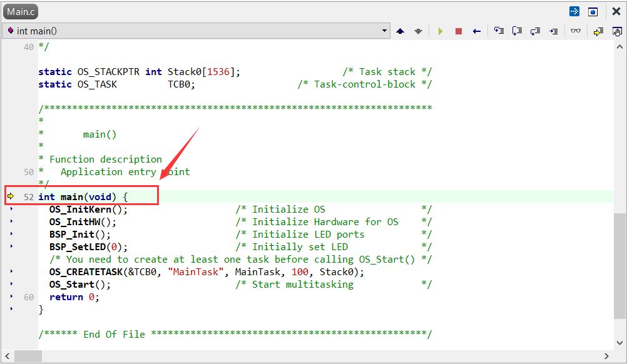Toggle breakpoint on the BSP_Init() line
Screen dimensions: 627x364
[x=11, y=234]
